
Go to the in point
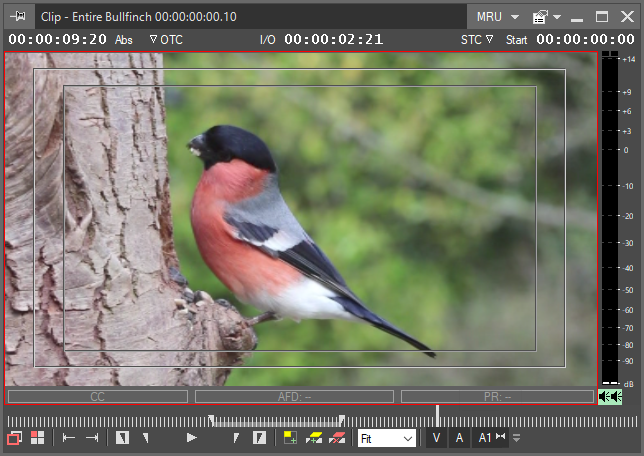coord(69,438)
